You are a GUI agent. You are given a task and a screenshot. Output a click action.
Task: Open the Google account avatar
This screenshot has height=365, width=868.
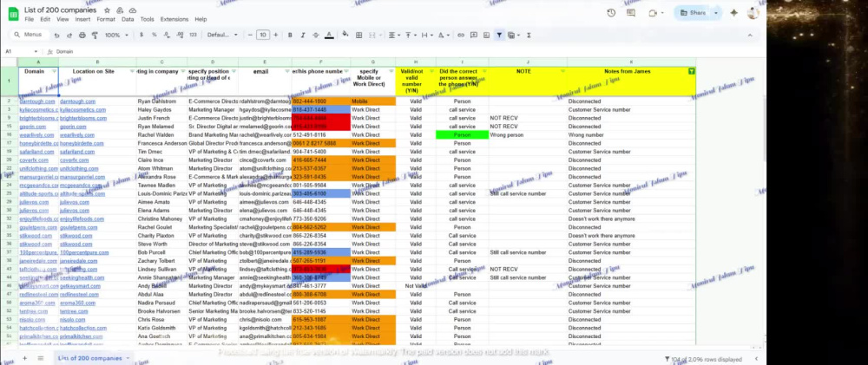(x=753, y=13)
